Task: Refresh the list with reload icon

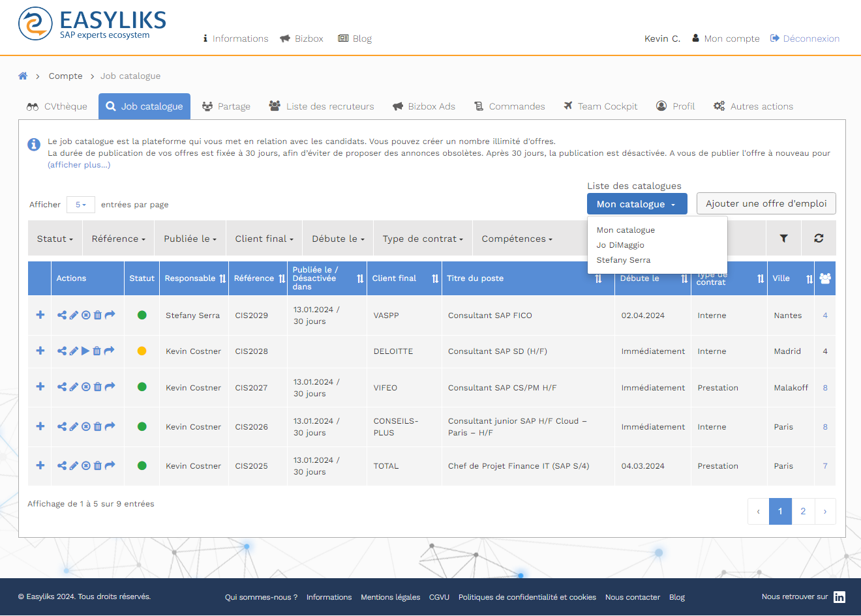Action: (819, 239)
